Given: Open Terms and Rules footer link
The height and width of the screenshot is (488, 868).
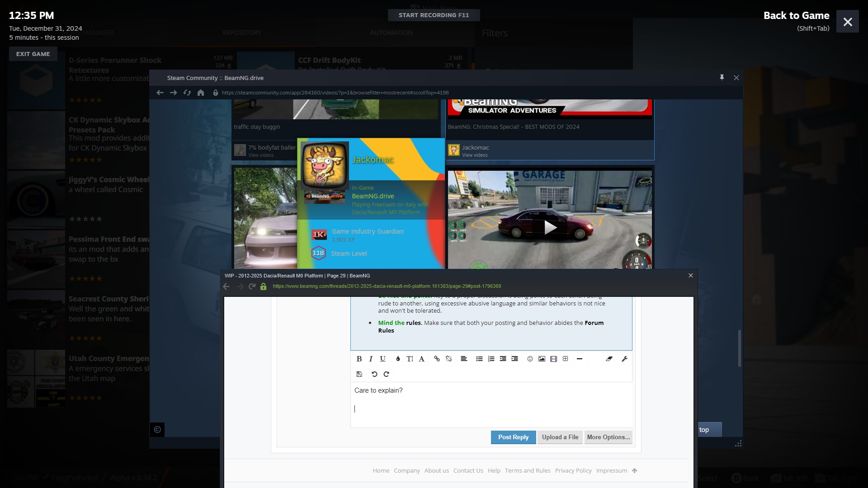Looking at the screenshot, I should tap(528, 470).
